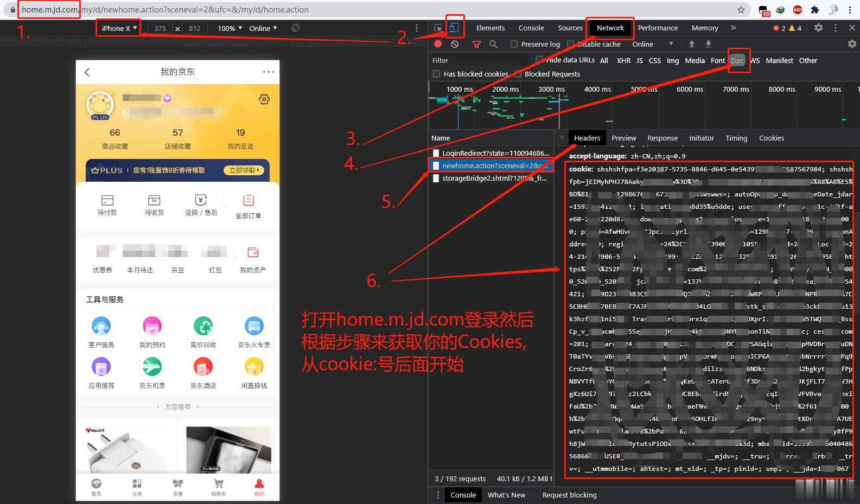The height and width of the screenshot is (504, 860).
Task: Select the Response tab
Action: coord(662,138)
